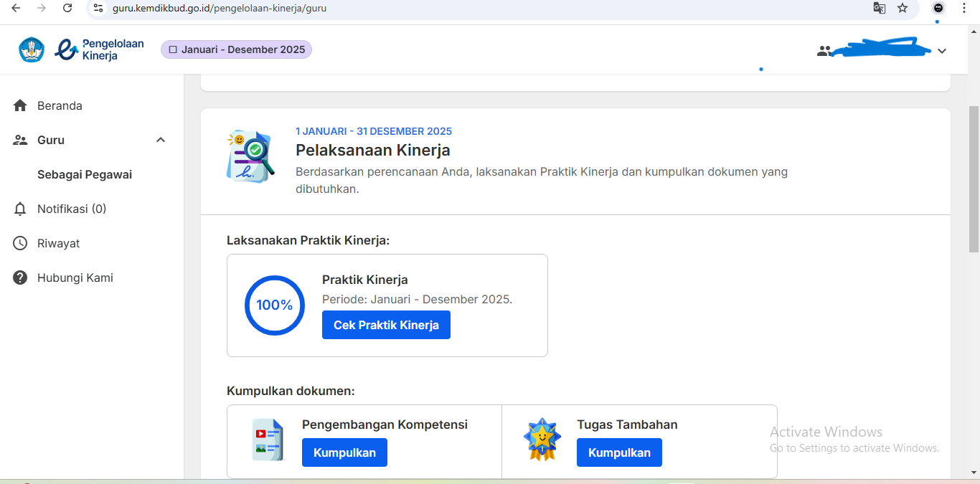Click the Cek Praktik Kinerja button

click(x=386, y=325)
